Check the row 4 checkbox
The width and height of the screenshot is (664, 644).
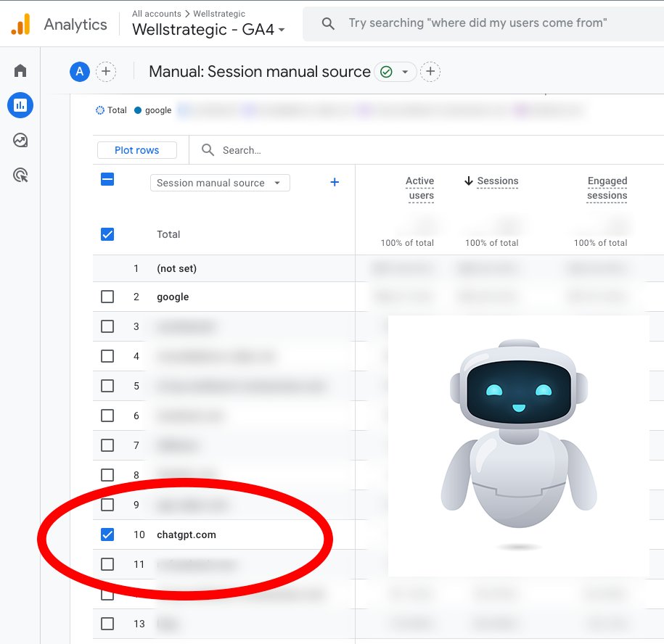click(107, 356)
